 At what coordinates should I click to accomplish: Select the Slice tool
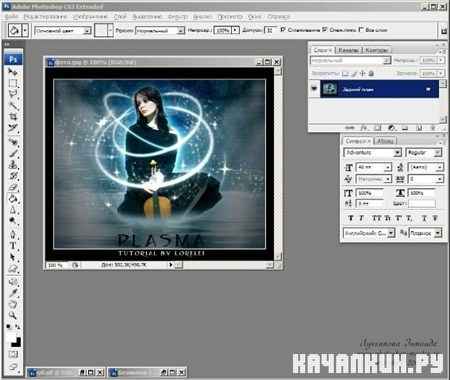pos(13,128)
